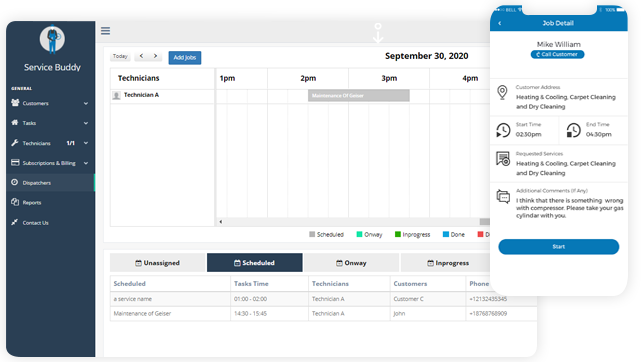Expand the Tasks sidebar chevron
Screen dimensions: 643x362
[86, 123]
